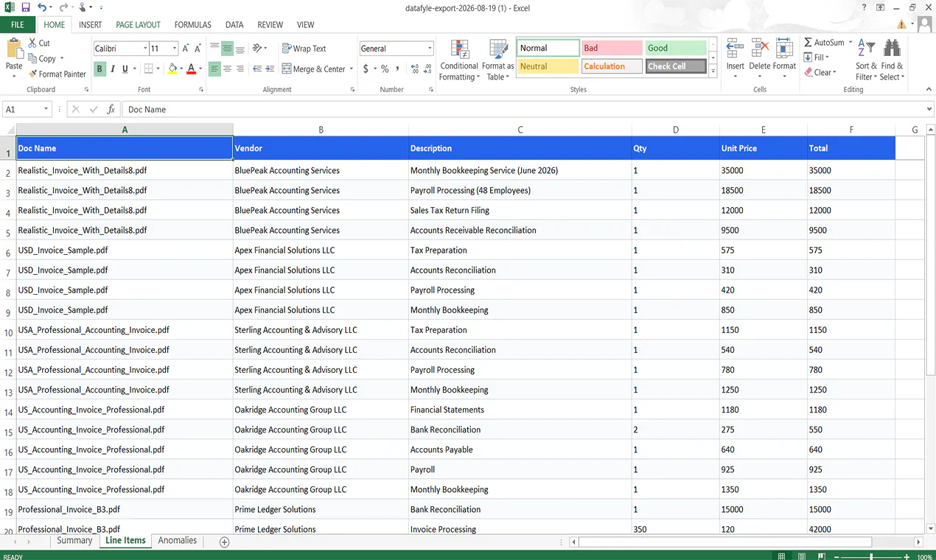Increase the cell indent
This screenshot has height=560, width=936.
pos(269,69)
